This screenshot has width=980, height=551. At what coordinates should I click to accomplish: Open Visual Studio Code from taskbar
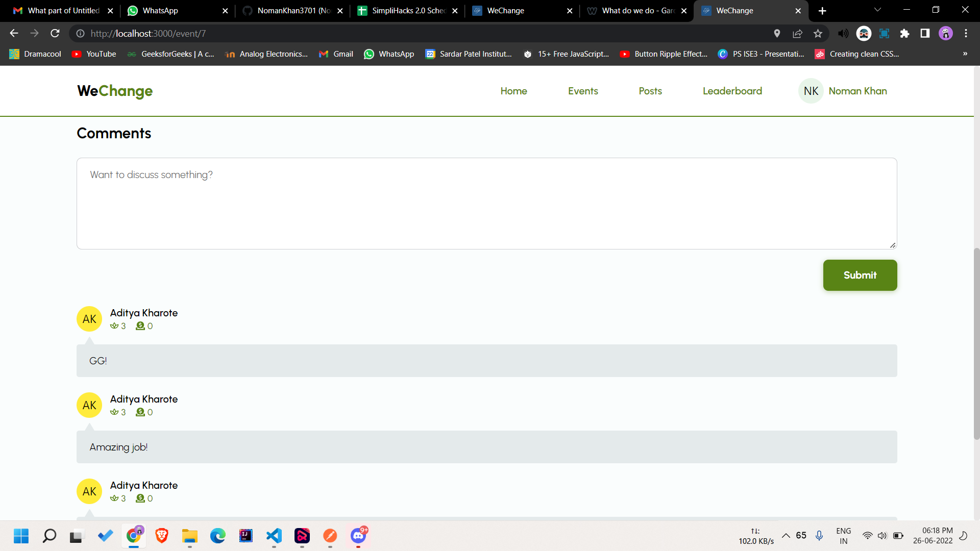coord(274,536)
